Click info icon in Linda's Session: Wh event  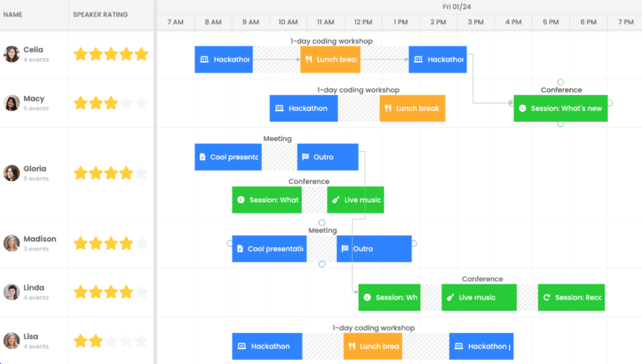367,297
